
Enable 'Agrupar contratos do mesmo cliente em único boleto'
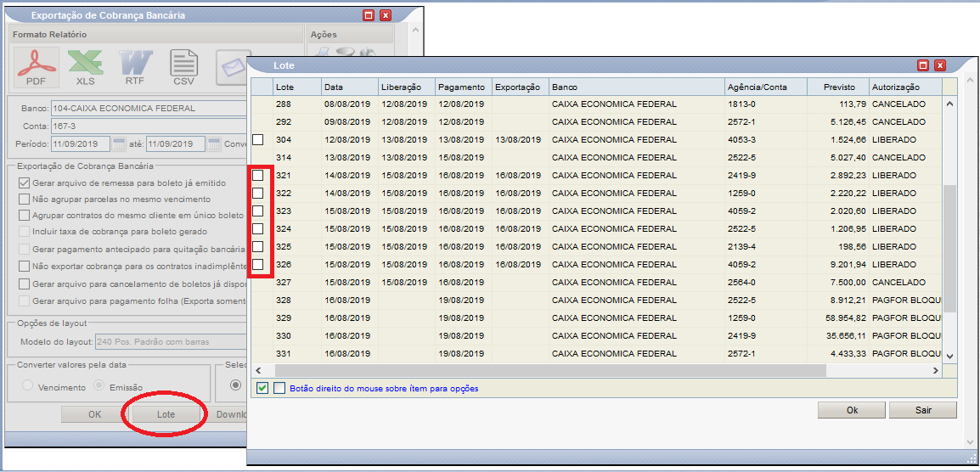tap(25, 216)
